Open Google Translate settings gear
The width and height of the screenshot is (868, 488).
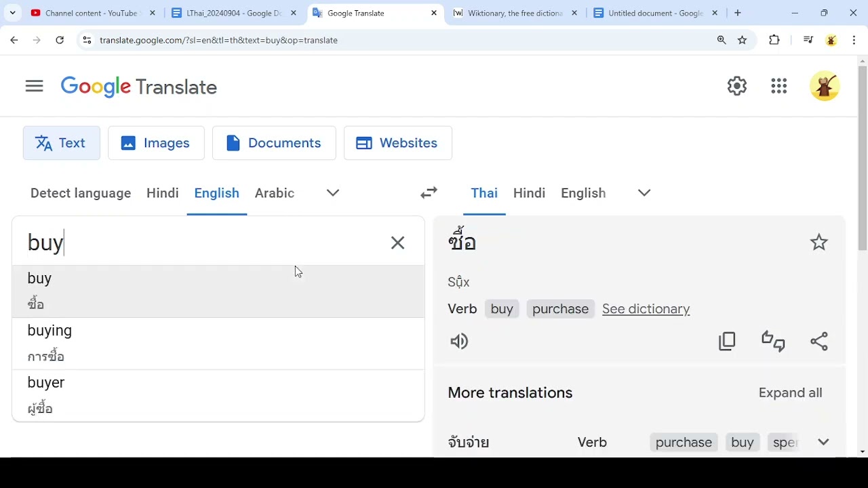[737, 86]
